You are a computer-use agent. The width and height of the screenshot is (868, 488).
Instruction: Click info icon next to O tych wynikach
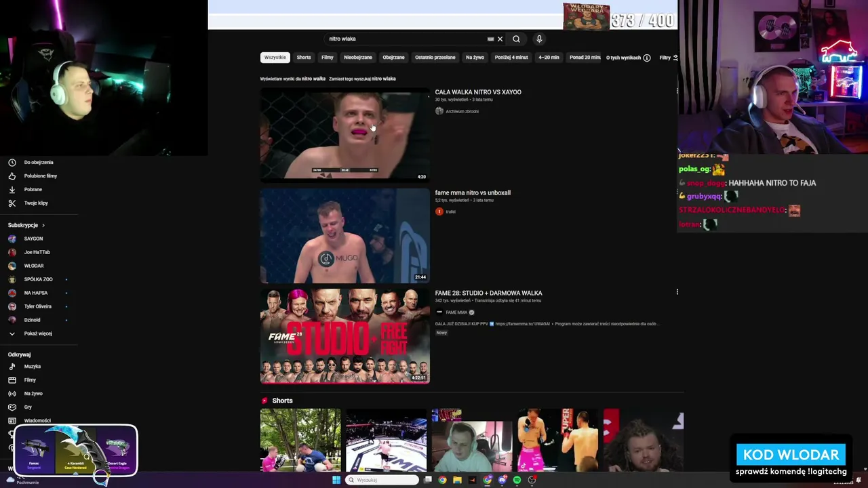click(x=647, y=58)
